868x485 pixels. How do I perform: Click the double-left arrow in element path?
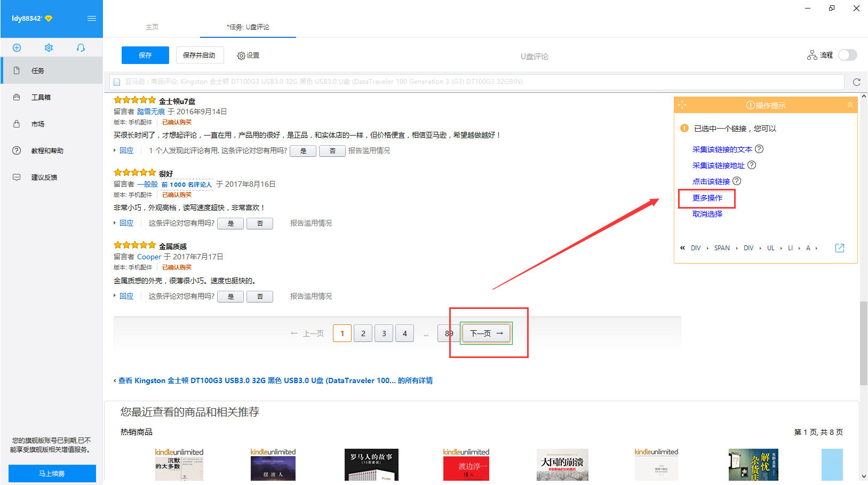click(682, 248)
